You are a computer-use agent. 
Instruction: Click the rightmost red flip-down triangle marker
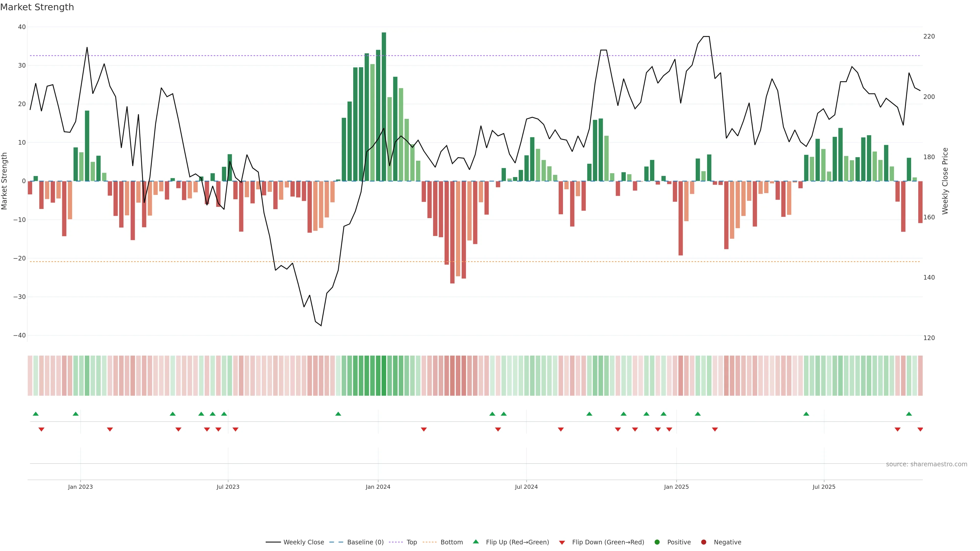click(920, 429)
